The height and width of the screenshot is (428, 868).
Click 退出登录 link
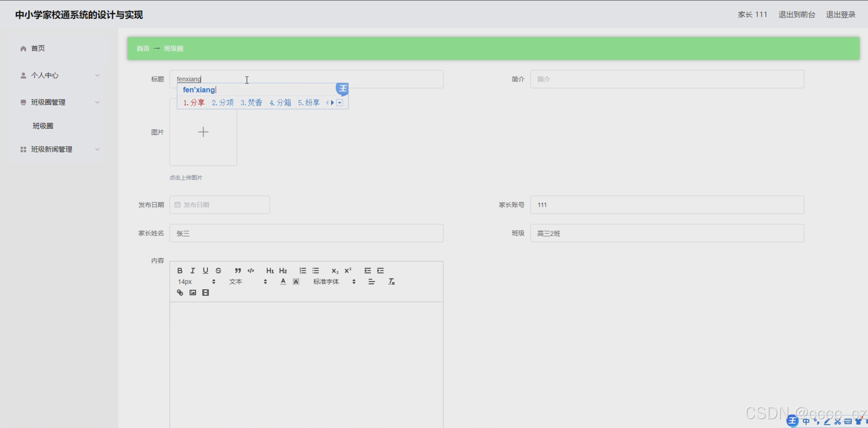pyautogui.click(x=840, y=15)
